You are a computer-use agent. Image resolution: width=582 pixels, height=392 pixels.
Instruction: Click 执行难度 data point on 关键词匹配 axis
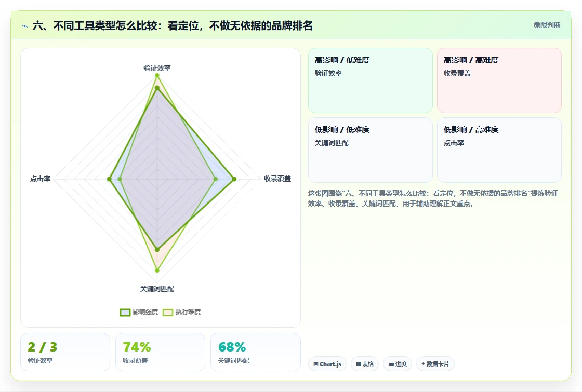(x=157, y=271)
